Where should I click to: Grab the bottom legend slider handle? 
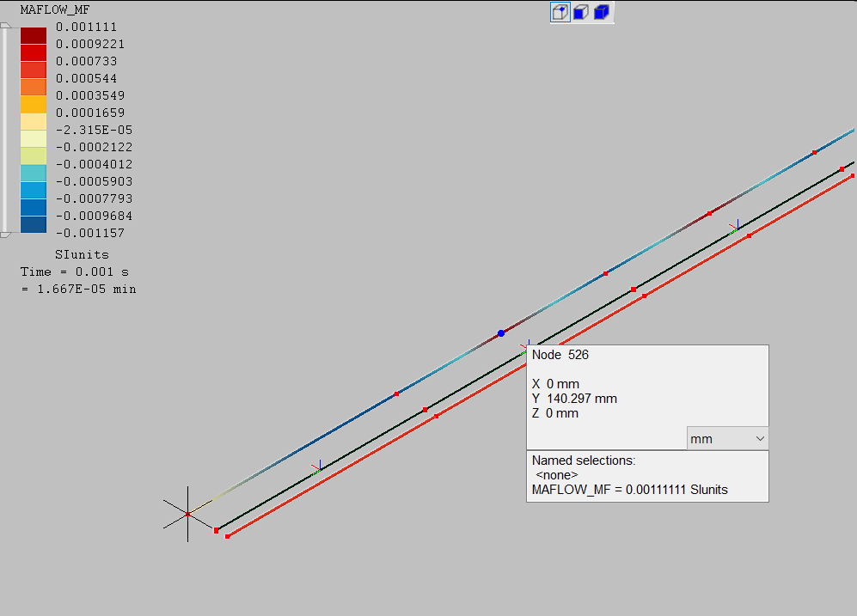coord(5,235)
